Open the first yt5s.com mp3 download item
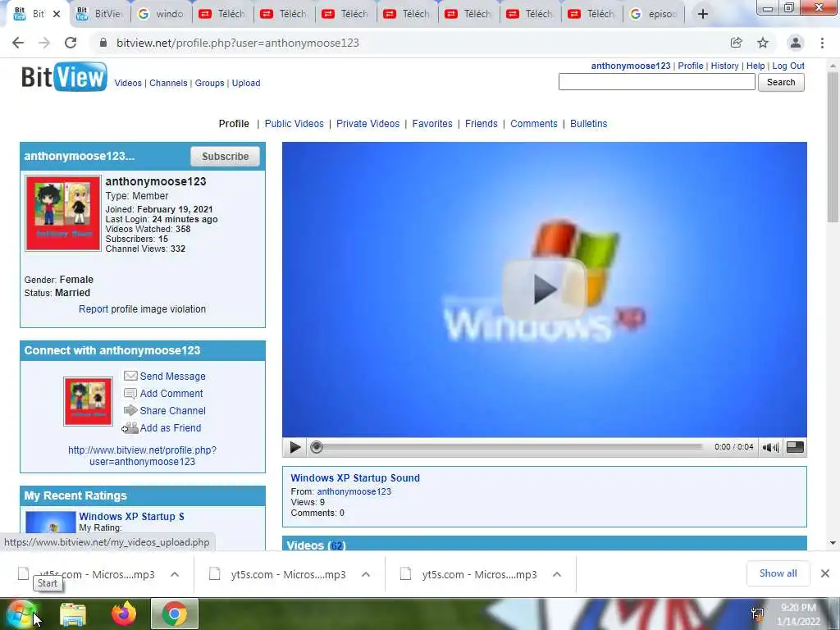 coord(97,574)
